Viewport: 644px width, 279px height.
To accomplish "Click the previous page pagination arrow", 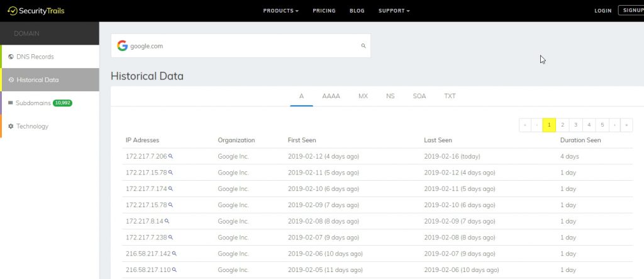I will (537, 125).
